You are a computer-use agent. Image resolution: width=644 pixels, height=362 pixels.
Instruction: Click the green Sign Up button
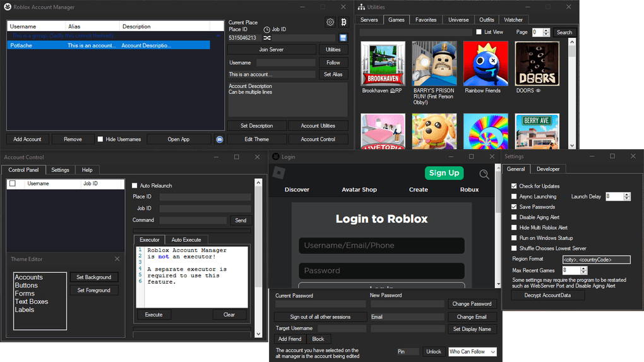coord(444,173)
